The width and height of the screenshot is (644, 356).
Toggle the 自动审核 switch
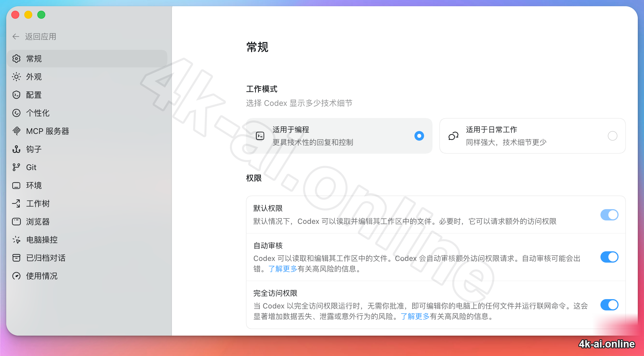[610, 257]
